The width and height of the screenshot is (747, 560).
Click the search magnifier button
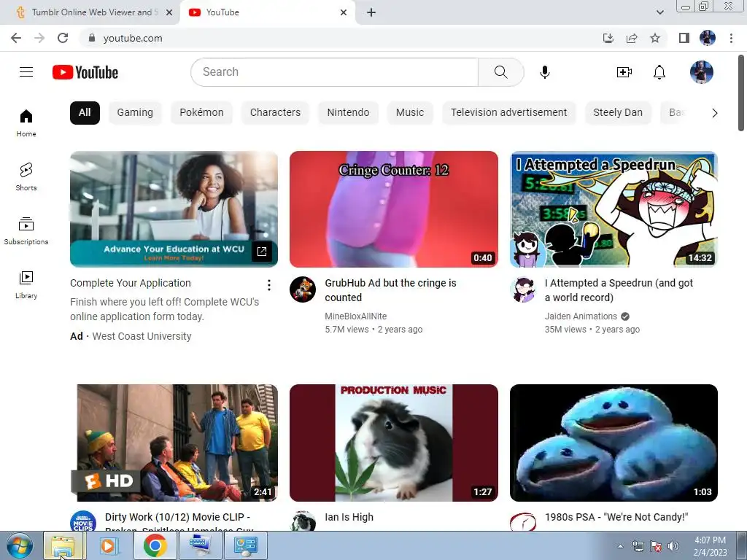(x=500, y=72)
